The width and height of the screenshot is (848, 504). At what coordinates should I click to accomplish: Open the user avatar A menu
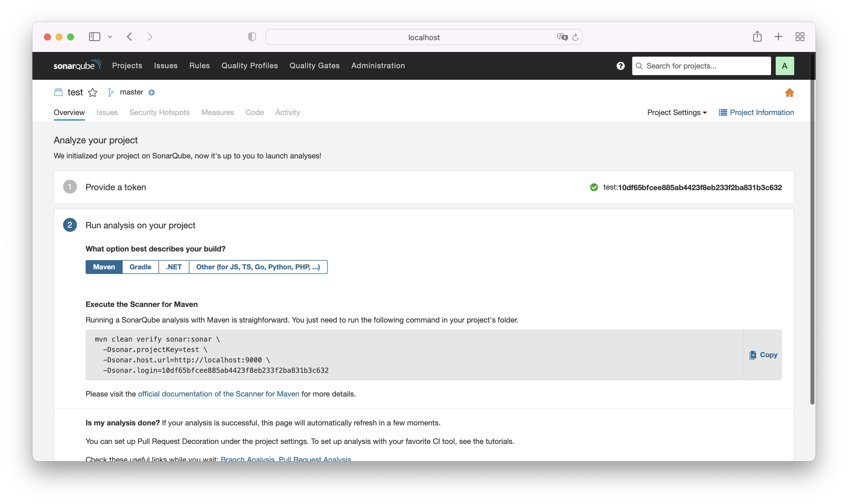coord(784,66)
